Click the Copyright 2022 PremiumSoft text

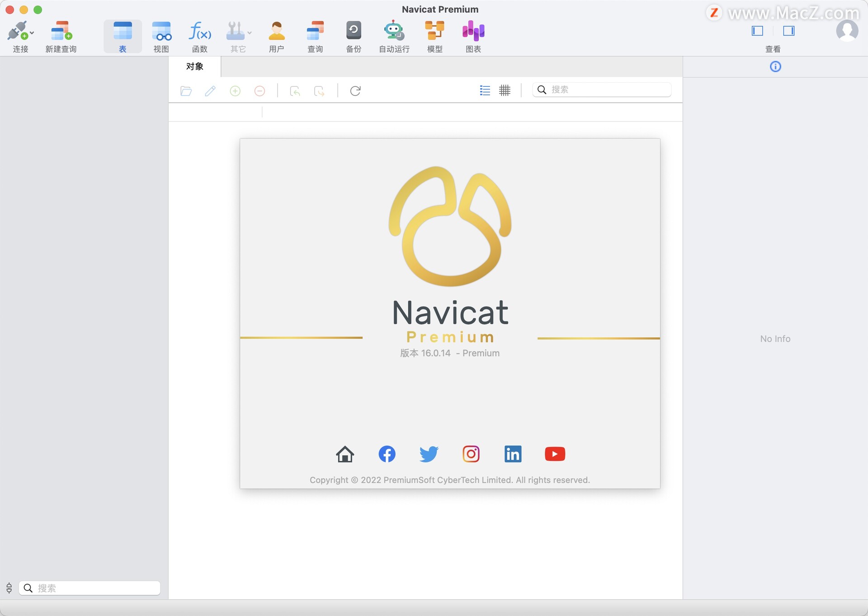point(450,480)
